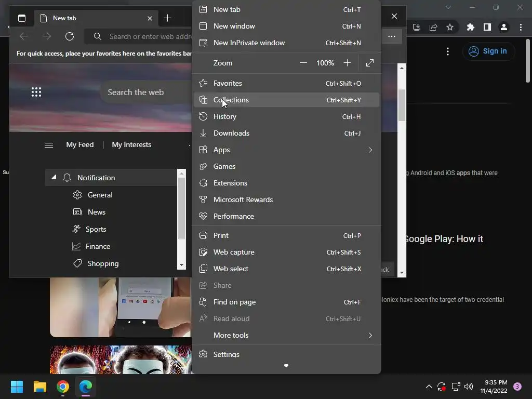This screenshot has height=399, width=532.
Task: Open History from Edge menu
Action: pos(286,116)
